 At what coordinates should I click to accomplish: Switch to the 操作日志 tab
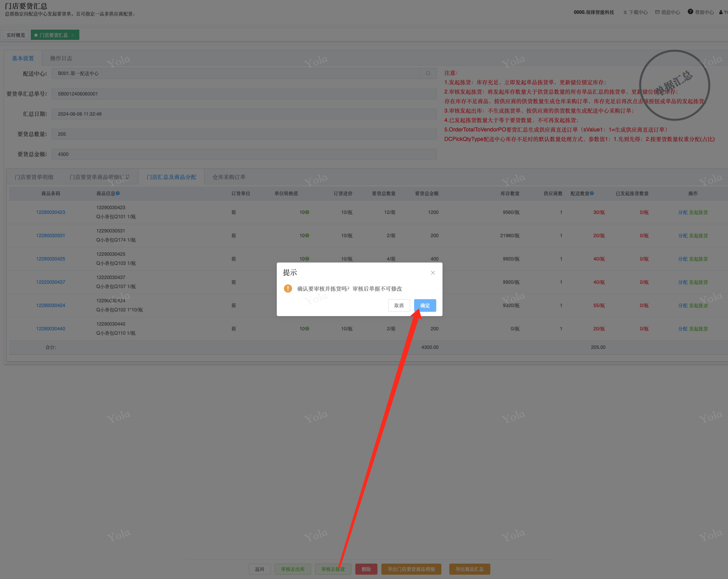[61, 58]
